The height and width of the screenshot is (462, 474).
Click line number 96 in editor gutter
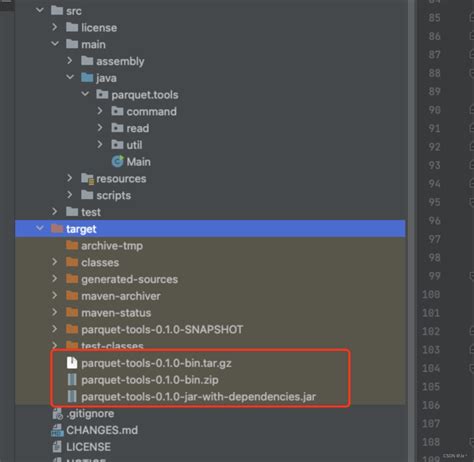click(434, 220)
